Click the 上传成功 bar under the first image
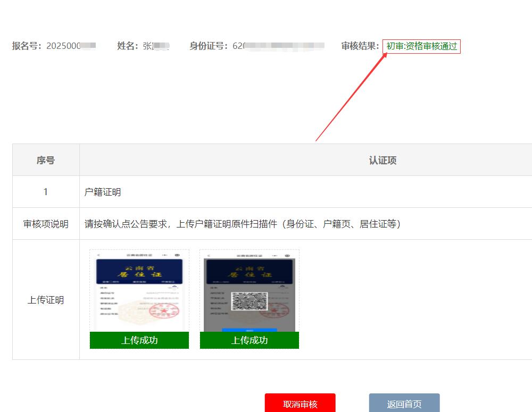 click(x=139, y=340)
